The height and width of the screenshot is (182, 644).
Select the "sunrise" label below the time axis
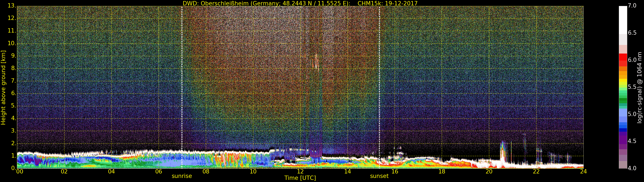pyautogui.click(x=182, y=176)
